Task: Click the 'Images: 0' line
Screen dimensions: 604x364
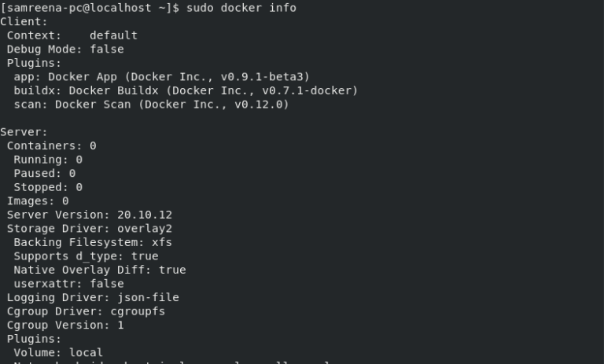Action: (x=38, y=200)
